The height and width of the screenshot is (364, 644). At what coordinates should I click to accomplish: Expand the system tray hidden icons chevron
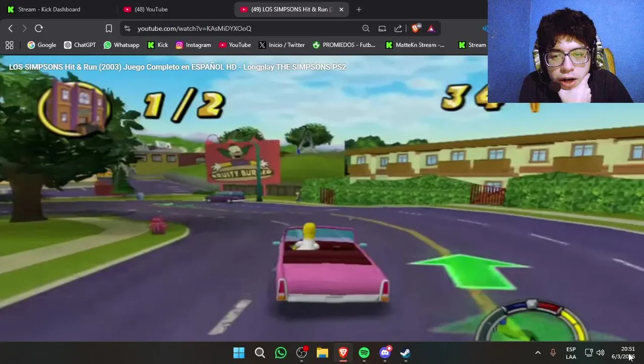pos(537,353)
